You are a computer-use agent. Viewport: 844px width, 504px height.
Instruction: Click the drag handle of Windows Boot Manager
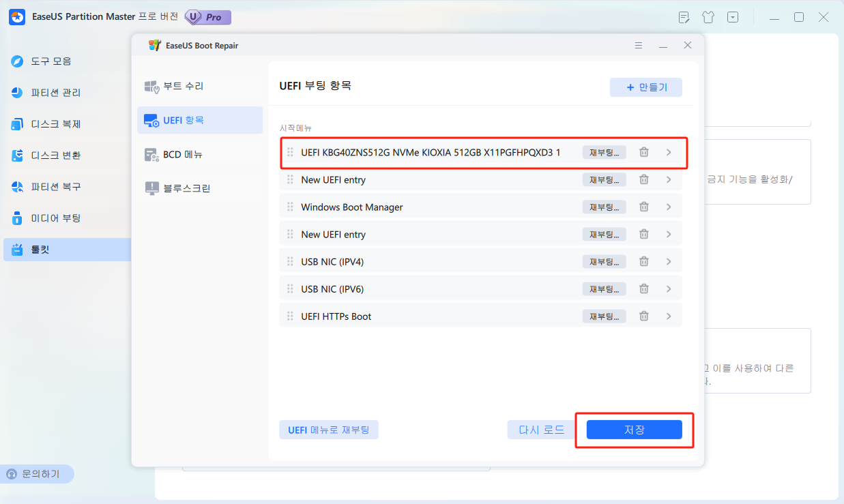click(290, 207)
